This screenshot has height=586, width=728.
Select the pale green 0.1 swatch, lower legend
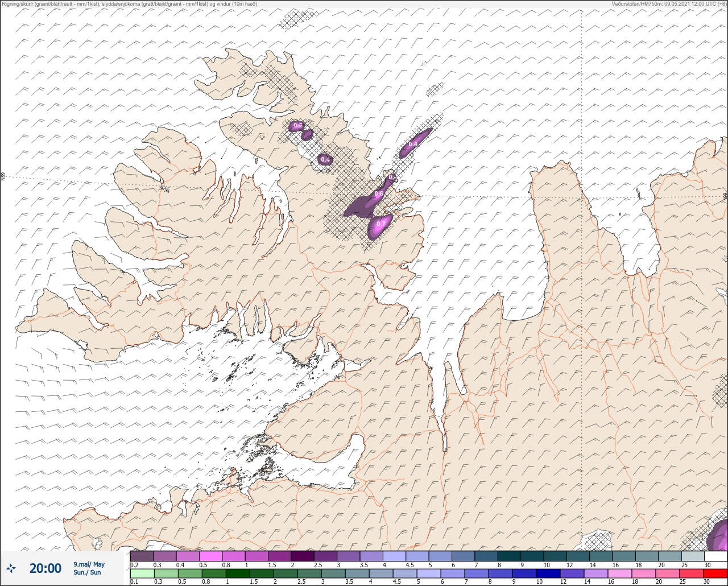[142, 573]
